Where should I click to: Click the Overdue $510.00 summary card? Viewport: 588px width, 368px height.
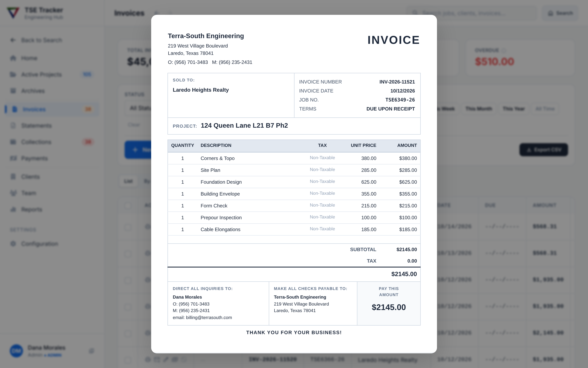pos(520,58)
